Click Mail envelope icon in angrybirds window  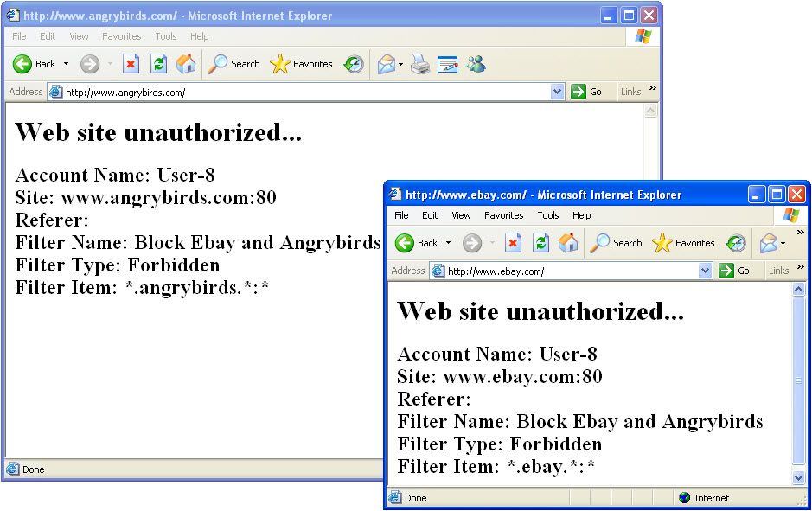(x=387, y=64)
